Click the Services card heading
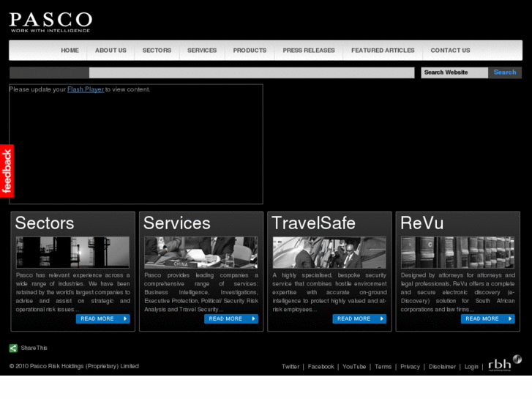 (x=177, y=223)
